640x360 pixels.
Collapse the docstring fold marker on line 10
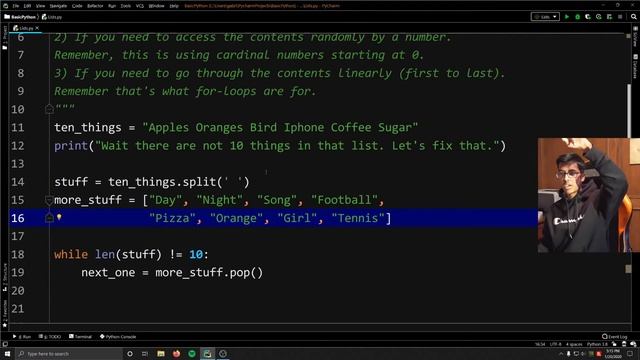pyautogui.click(x=49, y=109)
